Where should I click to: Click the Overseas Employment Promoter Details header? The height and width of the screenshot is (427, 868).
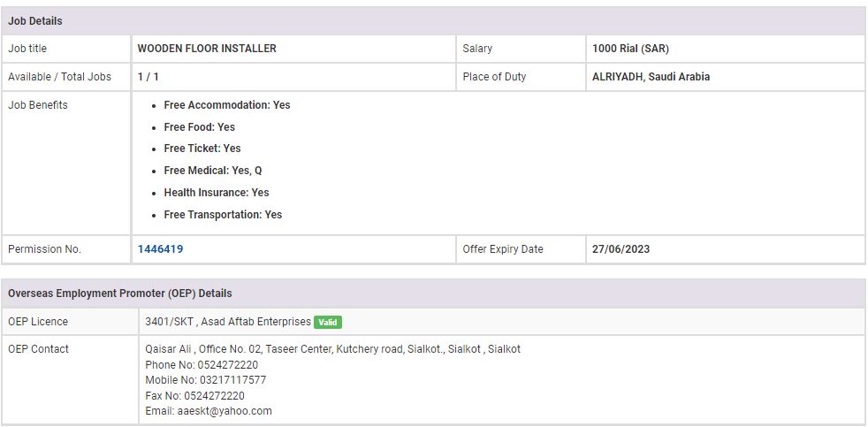(x=120, y=293)
